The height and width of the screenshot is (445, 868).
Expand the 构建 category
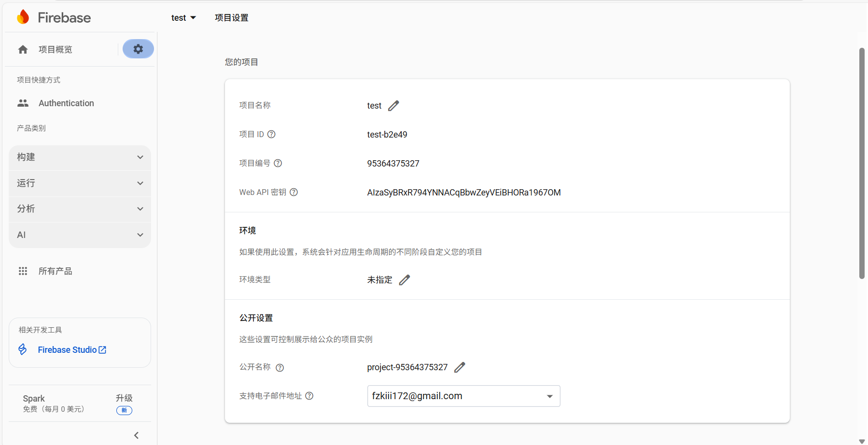click(x=80, y=157)
